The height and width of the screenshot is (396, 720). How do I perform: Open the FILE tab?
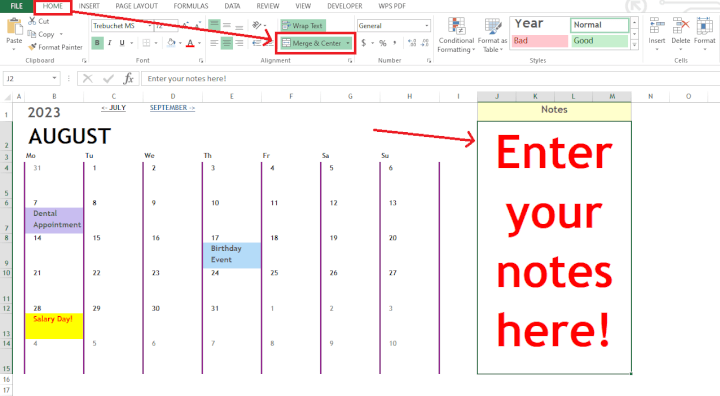[x=17, y=6]
